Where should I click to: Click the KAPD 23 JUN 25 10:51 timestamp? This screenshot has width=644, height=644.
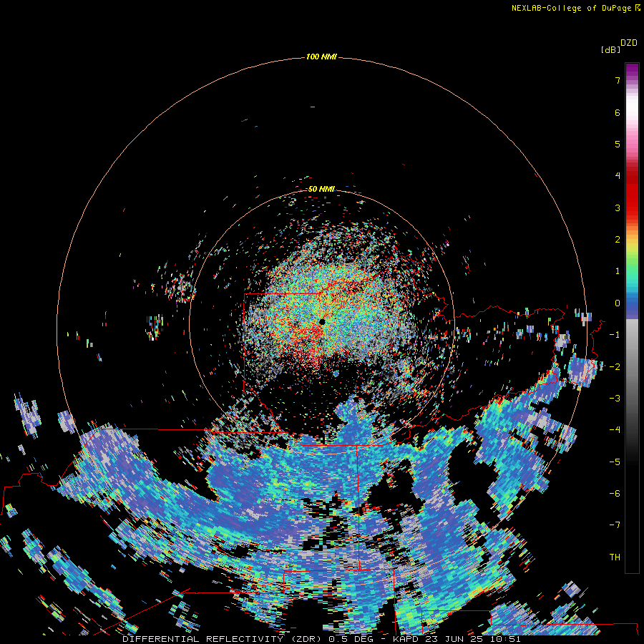[x=457, y=639]
